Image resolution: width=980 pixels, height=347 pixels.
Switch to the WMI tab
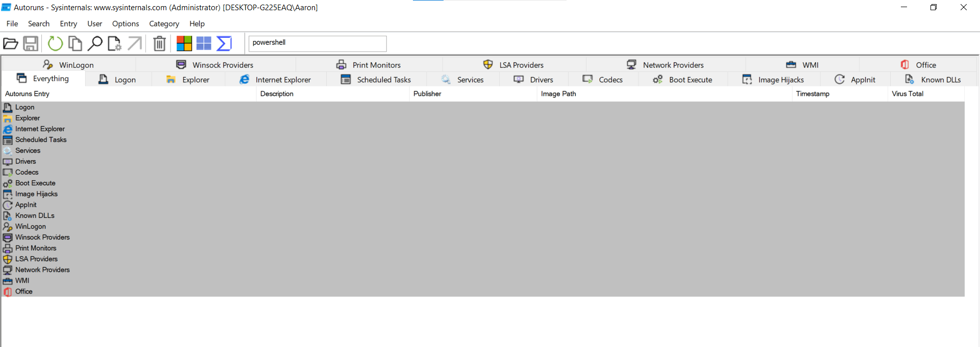pos(802,65)
